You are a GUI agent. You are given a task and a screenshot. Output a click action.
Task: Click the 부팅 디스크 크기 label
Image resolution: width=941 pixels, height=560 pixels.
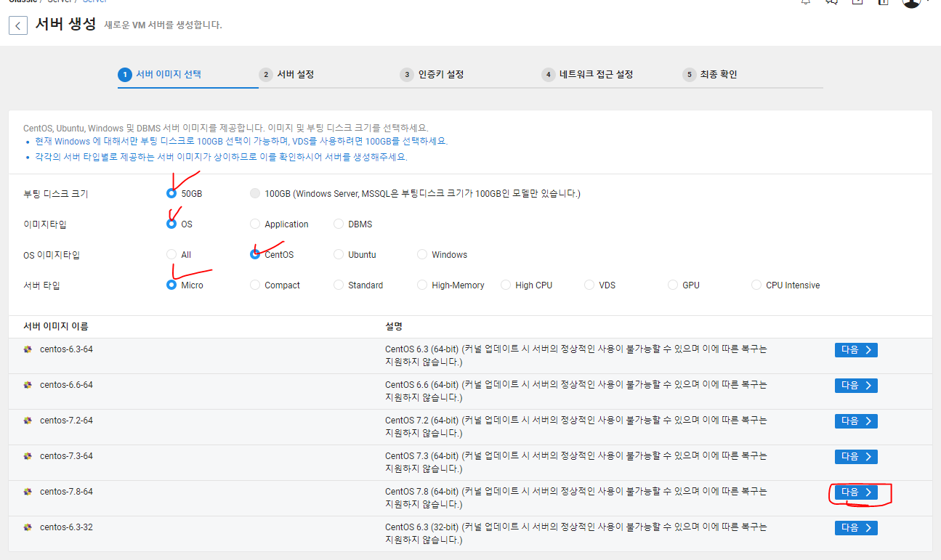pyautogui.click(x=55, y=194)
